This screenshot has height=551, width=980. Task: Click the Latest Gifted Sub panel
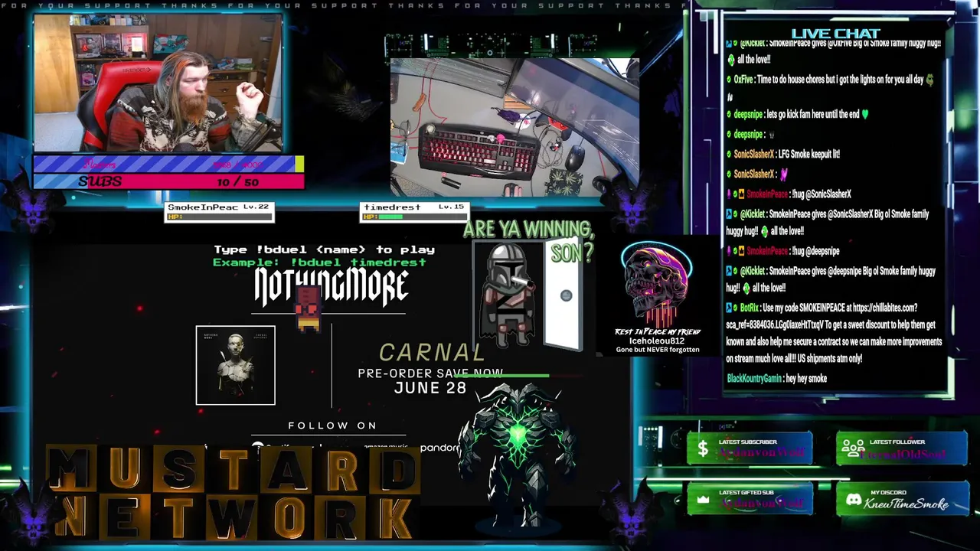click(750, 499)
